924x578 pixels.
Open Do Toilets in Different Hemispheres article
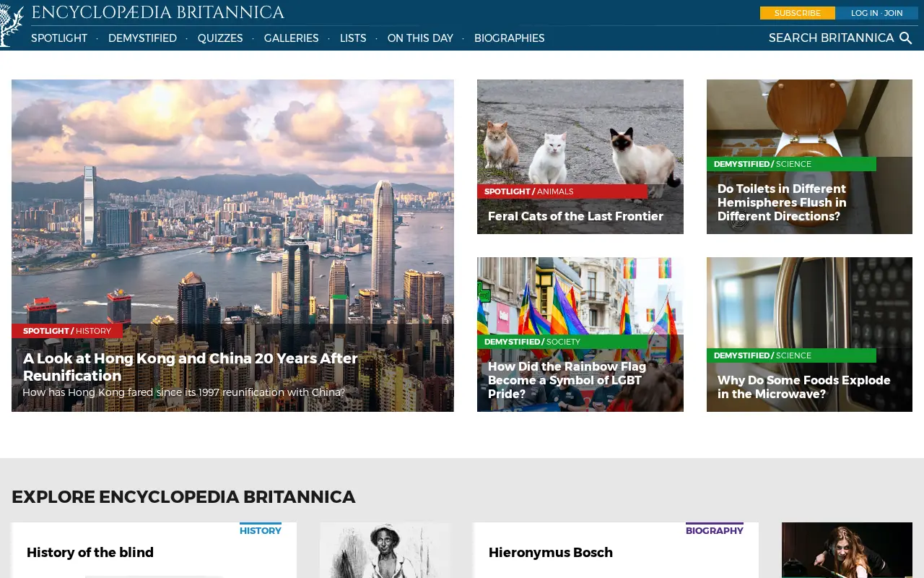(x=782, y=202)
